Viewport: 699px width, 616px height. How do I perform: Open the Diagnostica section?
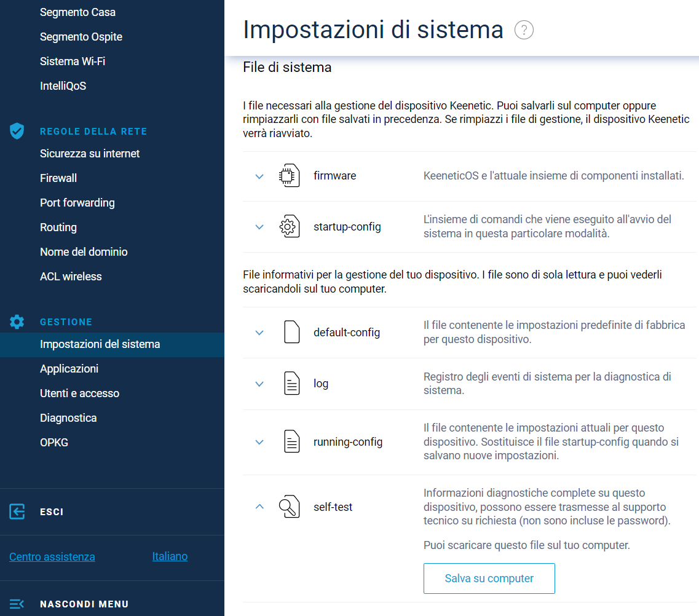pyautogui.click(x=68, y=418)
